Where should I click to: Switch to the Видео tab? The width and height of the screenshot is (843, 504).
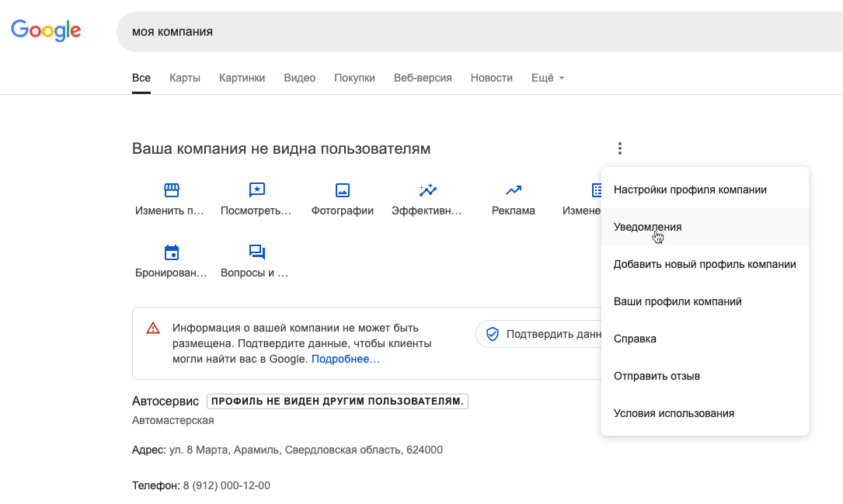click(x=299, y=78)
